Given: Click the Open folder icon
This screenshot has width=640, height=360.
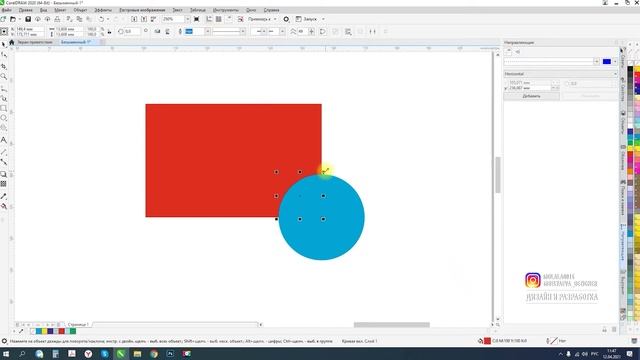Looking at the screenshot, I should coord(13,19).
